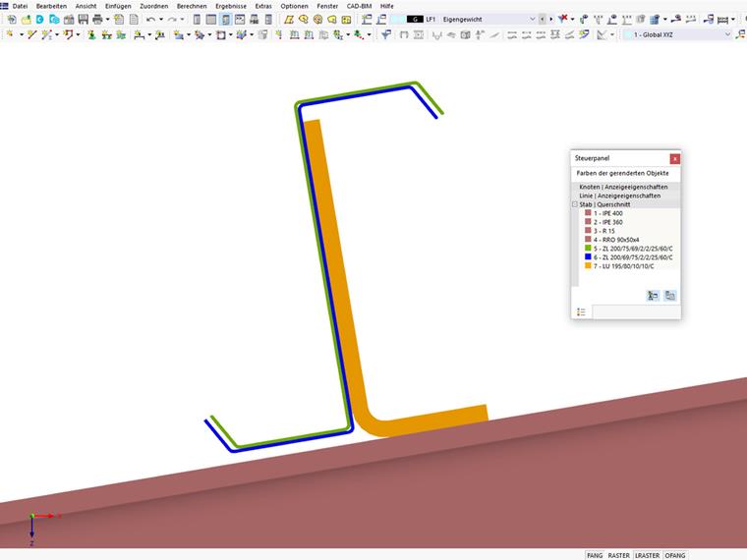Viewport: 747px width, 560px height.
Task: Click the orange LU profile in the viewport
Action: (336, 266)
